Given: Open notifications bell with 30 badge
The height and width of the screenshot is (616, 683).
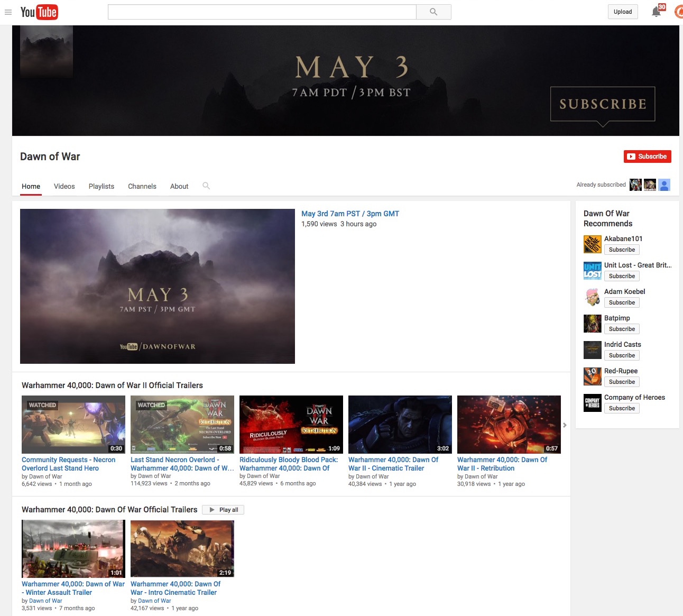Looking at the screenshot, I should [657, 12].
